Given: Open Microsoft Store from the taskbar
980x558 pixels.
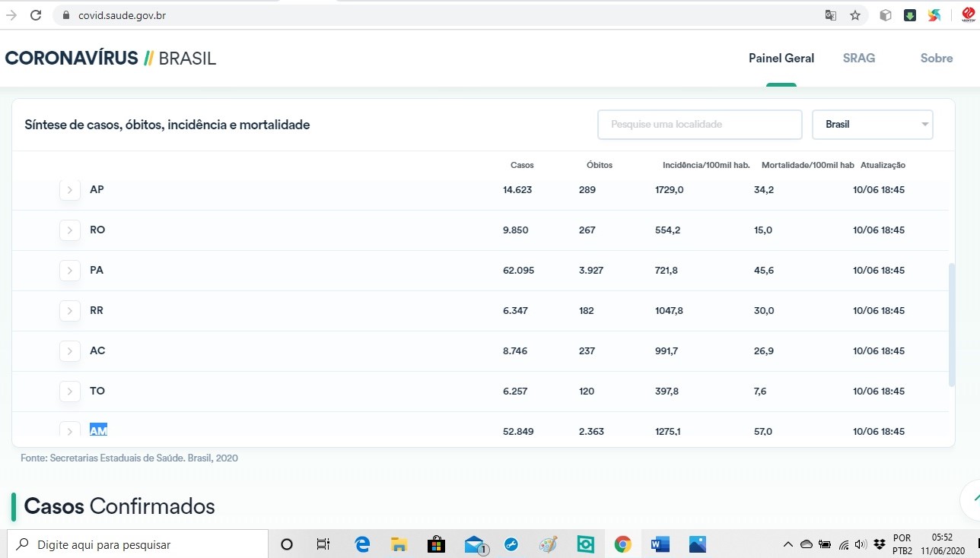Looking at the screenshot, I should [x=436, y=544].
